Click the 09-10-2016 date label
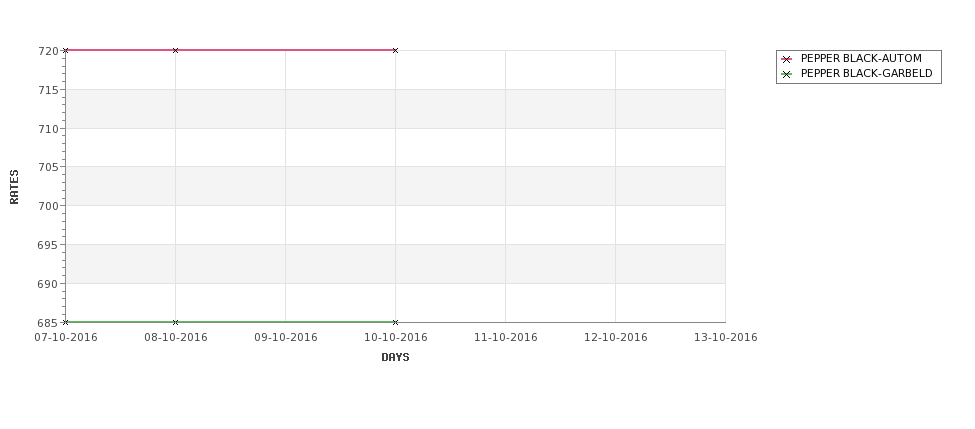975x429 pixels. (x=286, y=338)
